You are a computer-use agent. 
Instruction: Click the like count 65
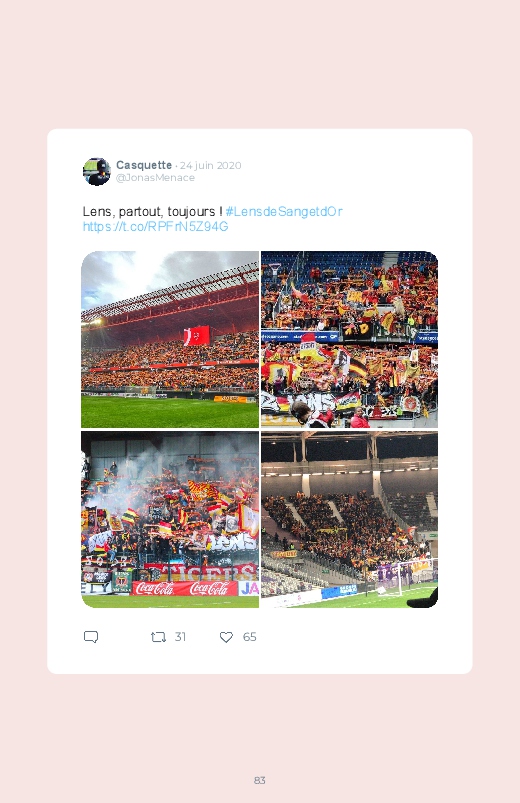pos(249,637)
